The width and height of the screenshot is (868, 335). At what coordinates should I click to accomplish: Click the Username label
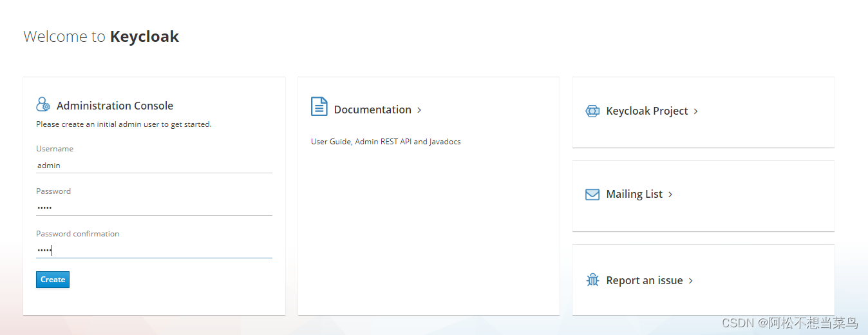click(55, 149)
